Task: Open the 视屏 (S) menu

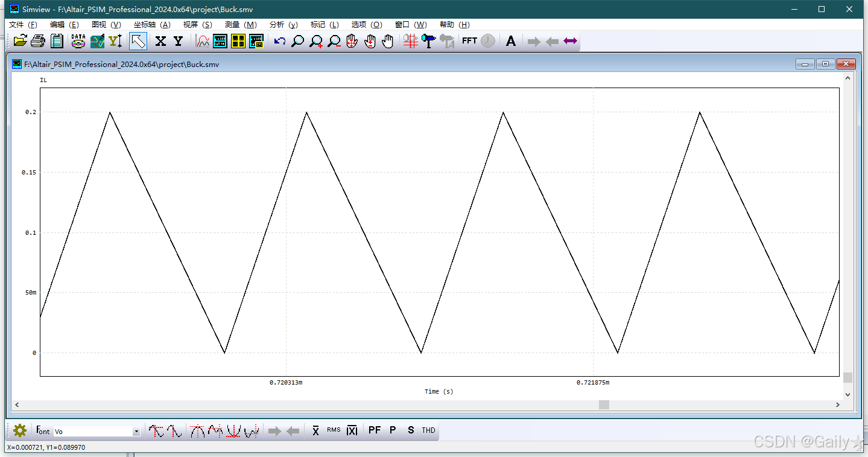Action: (197, 25)
